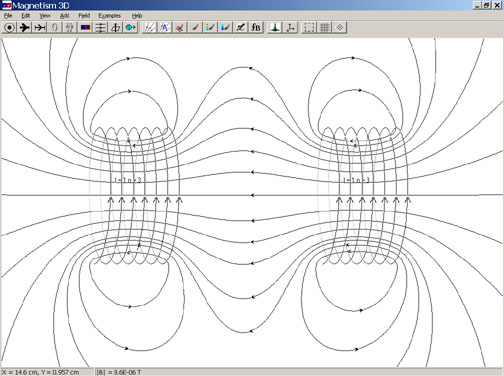Screen dimensions: 504x376
Task: Click the diamond center view icon
Action: point(339,27)
